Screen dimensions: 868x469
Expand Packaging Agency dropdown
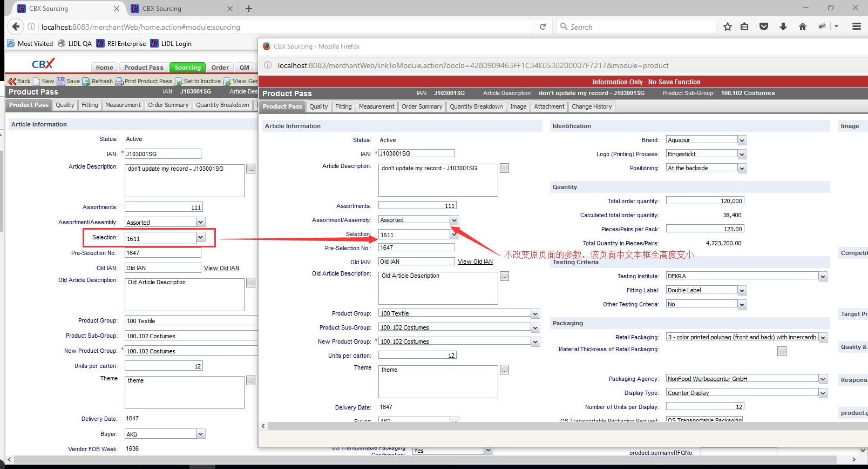823,379
